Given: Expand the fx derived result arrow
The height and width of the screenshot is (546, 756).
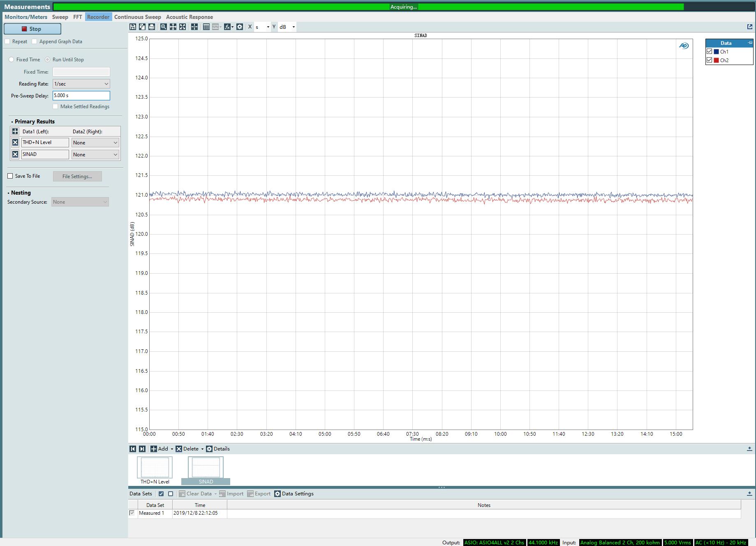Looking at the screenshot, I should (233, 27).
